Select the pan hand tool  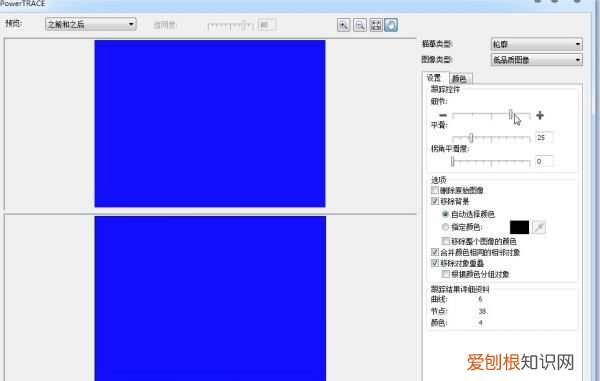coord(391,25)
